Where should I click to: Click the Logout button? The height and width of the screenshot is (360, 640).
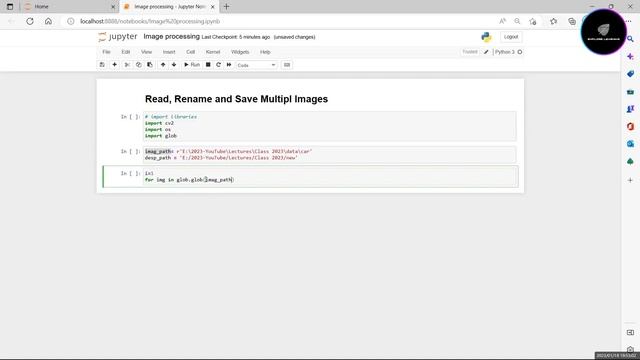tap(511, 37)
